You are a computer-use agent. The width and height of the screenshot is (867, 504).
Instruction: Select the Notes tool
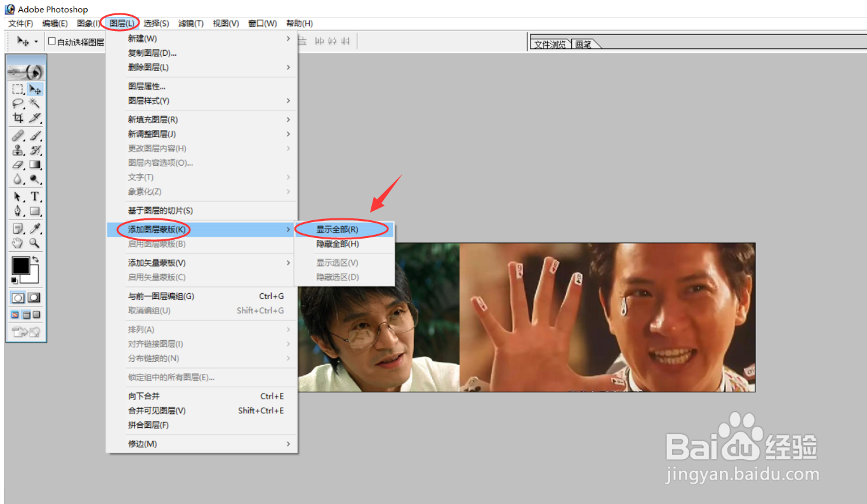click(x=18, y=229)
